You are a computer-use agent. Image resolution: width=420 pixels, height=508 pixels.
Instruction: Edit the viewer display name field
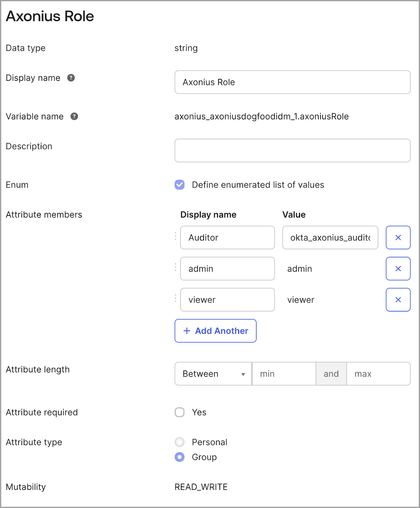coord(228,299)
